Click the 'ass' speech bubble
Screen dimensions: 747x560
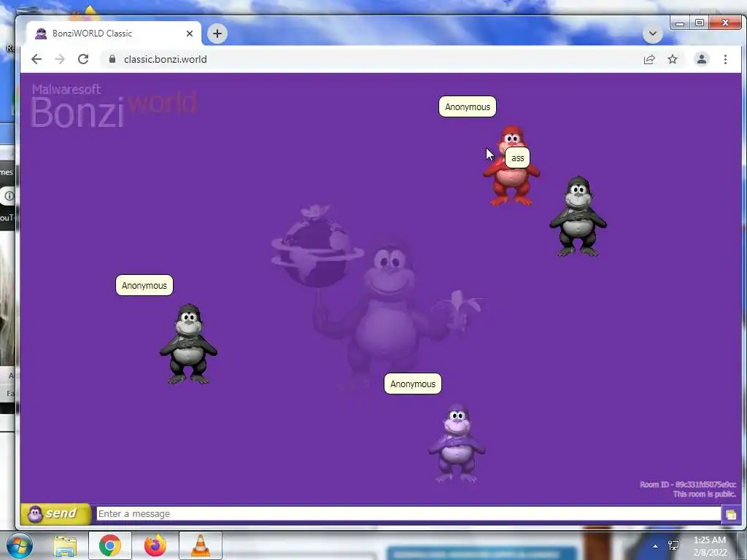[x=517, y=157]
